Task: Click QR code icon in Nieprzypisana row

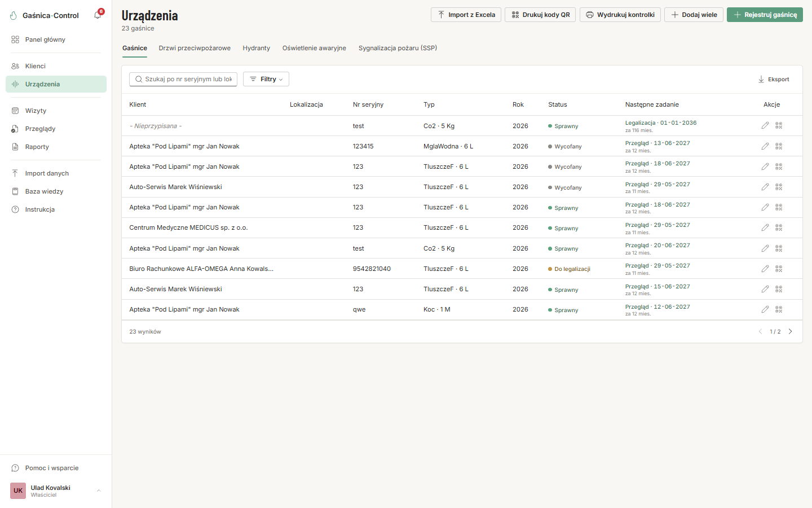Action: [x=779, y=126]
